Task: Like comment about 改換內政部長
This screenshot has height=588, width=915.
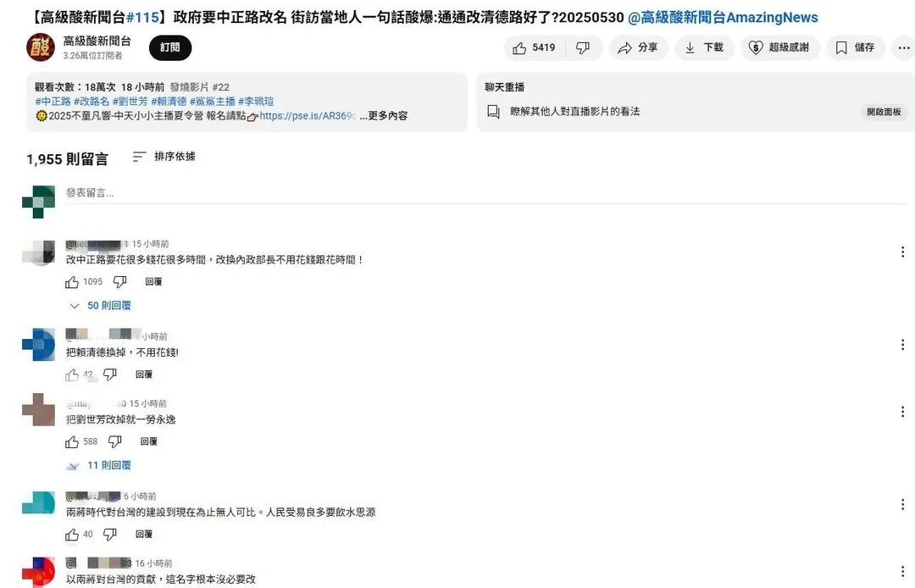Action: (x=72, y=282)
